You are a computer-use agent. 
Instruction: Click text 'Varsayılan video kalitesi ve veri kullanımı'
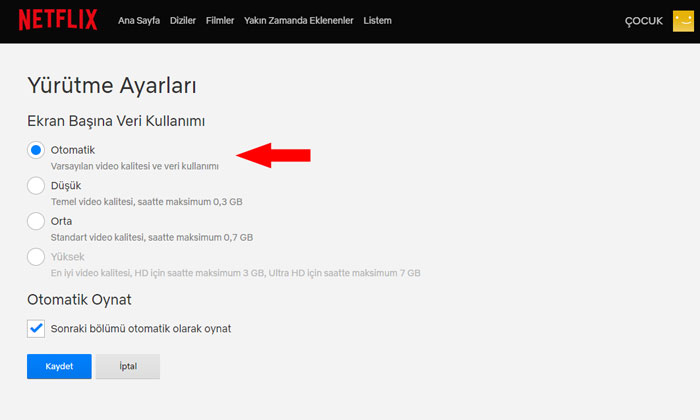coord(134,166)
